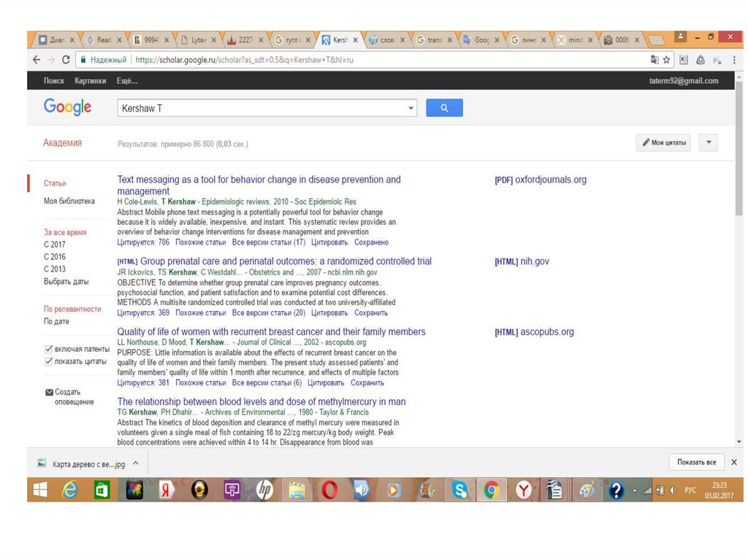Click the Windows Start button

40,491
